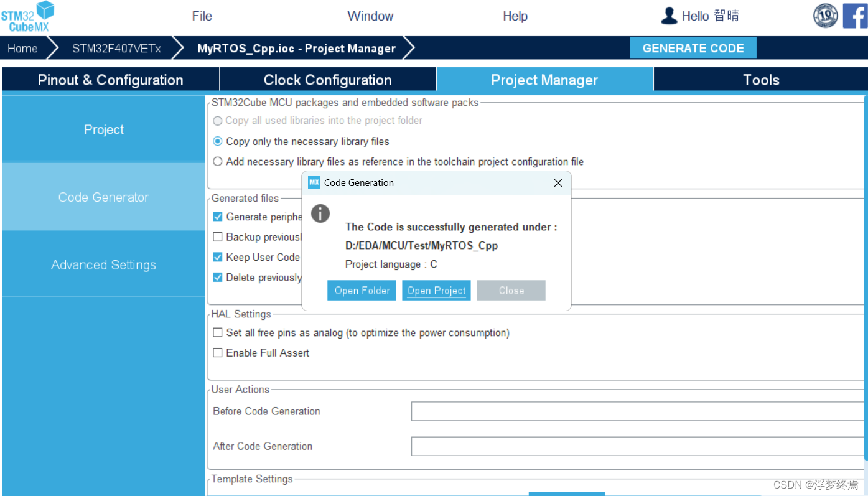Open the Project side section
Image resolution: width=868 pixels, height=496 pixels.
[x=104, y=129]
